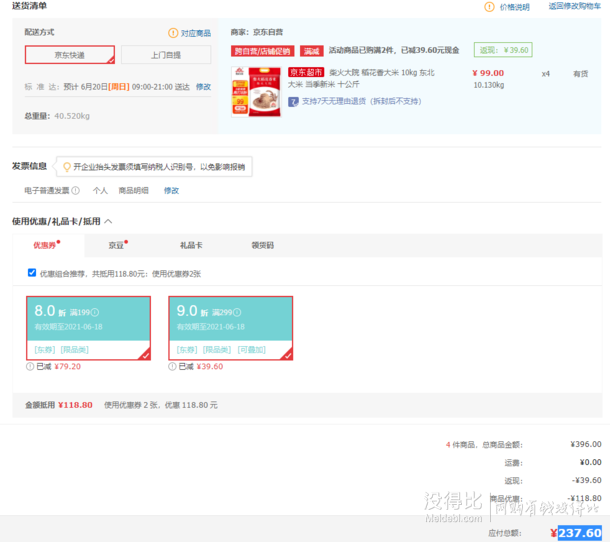Deselect the 8.0折 满199 coupon
The height and width of the screenshot is (542, 610).
coord(88,327)
